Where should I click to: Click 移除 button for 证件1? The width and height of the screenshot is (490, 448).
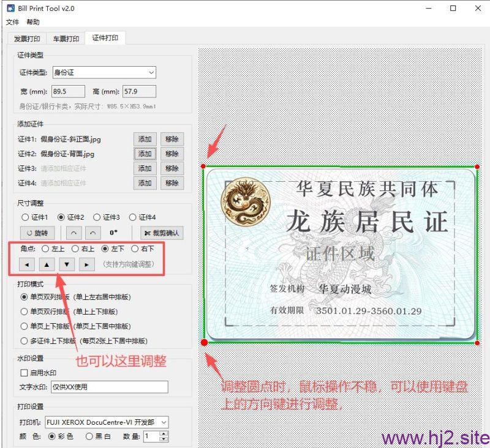pos(172,140)
